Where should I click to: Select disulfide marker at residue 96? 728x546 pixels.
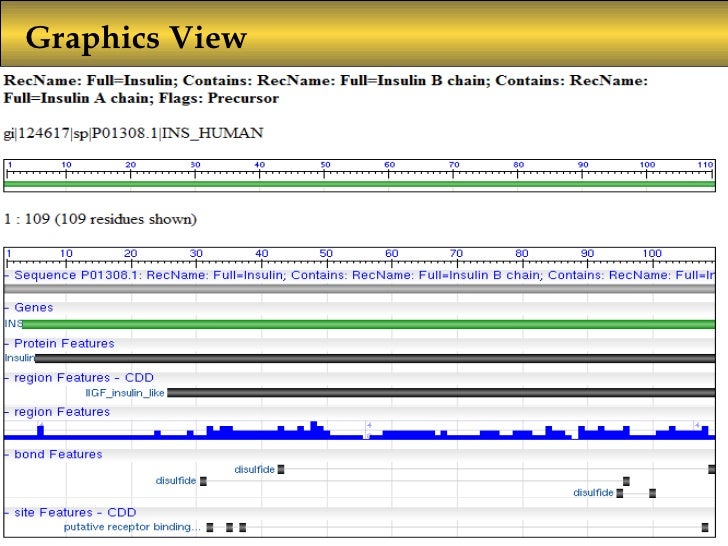(x=626, y=481)
